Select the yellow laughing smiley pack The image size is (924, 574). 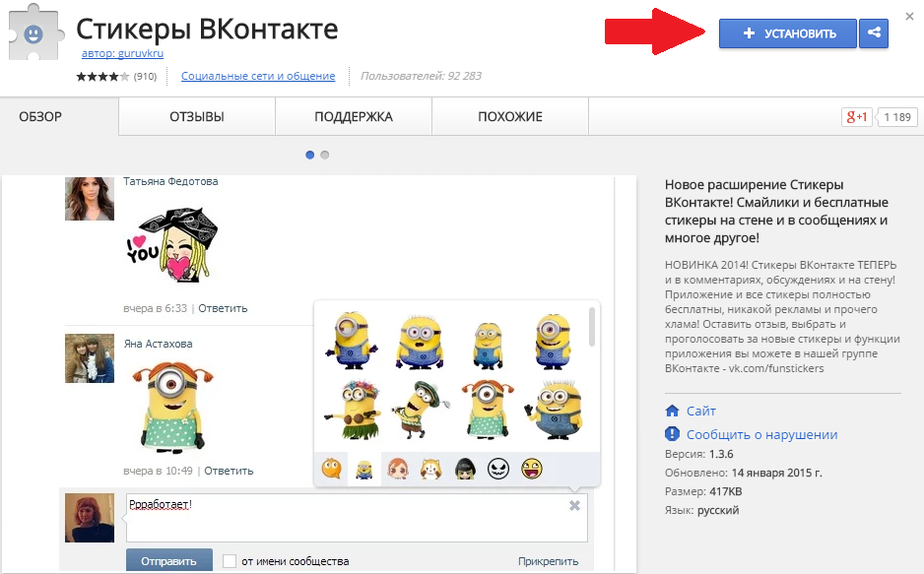click(x=532, y=470)
